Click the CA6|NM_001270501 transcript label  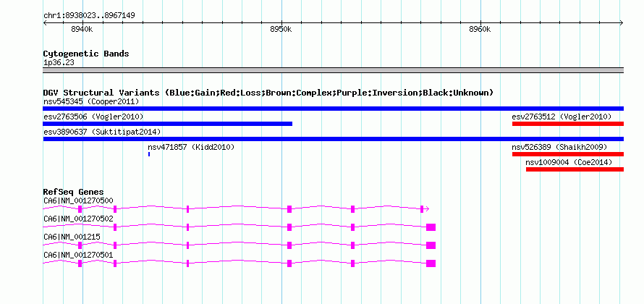(x=78, y=255)
